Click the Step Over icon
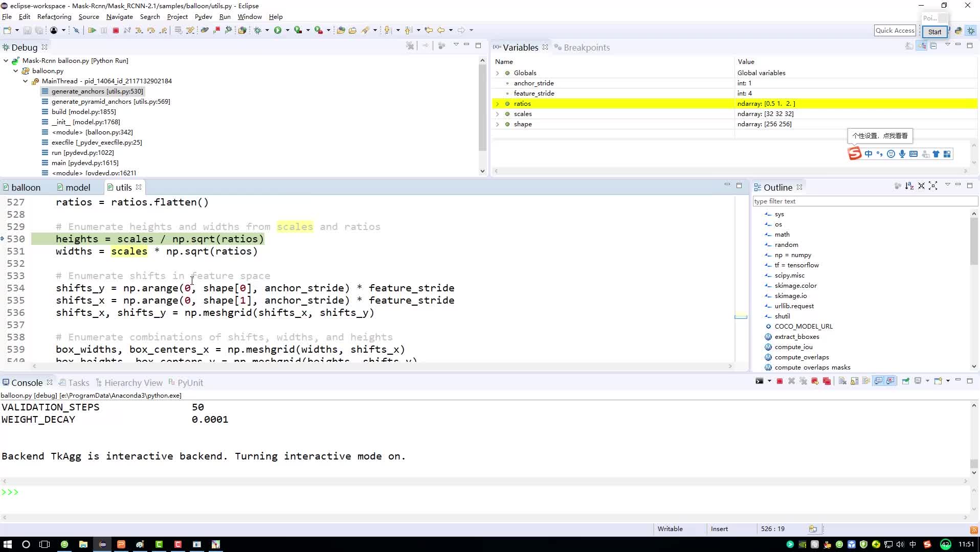 [x=151, y=31]
